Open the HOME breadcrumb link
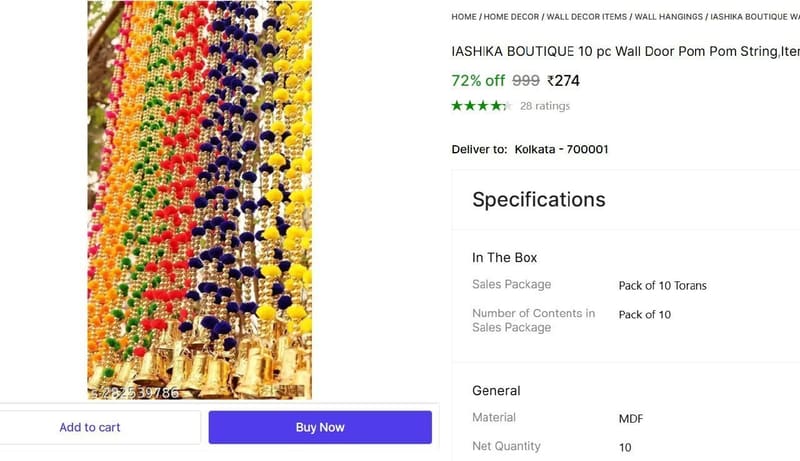This screenshot has height=461, width=800. pyautogui.click(x=464, y=17)
